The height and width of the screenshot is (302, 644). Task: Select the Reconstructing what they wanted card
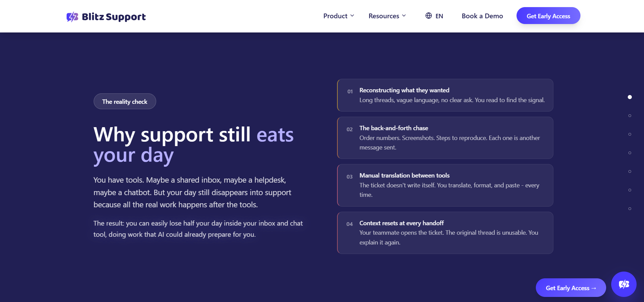click(445, 95)
